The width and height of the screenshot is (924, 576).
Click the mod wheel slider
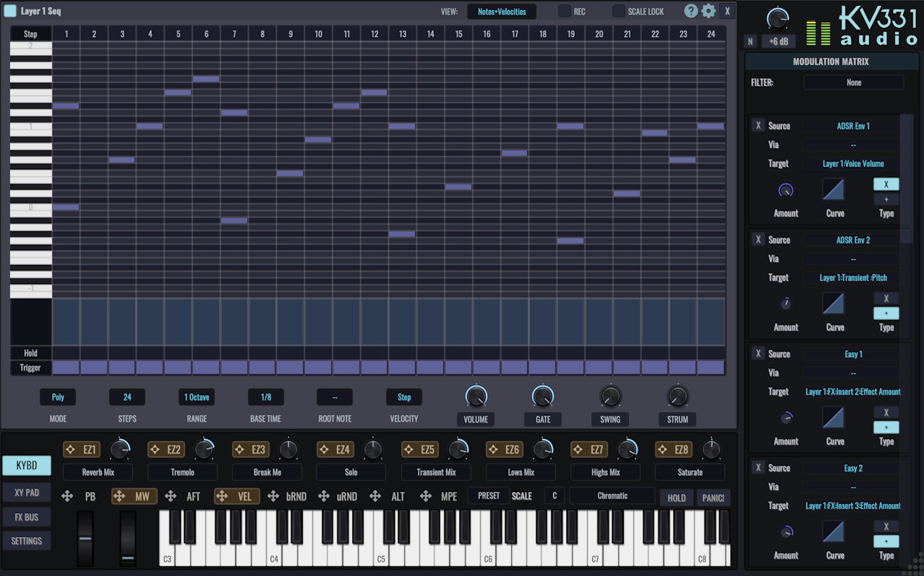click(x=128, y=538)
